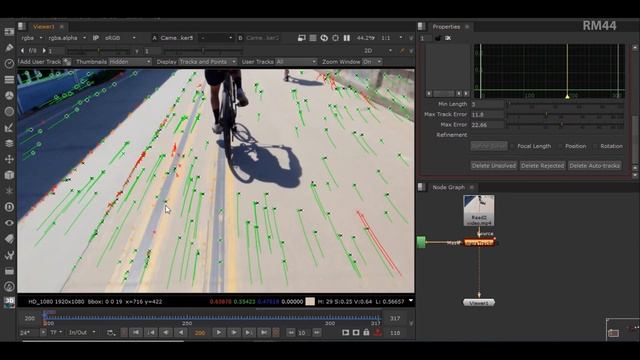Image resolution: width=640 pixels, height=360 pixels.
Task: Click the viewer refresh icon
Action: click(324, 38)
